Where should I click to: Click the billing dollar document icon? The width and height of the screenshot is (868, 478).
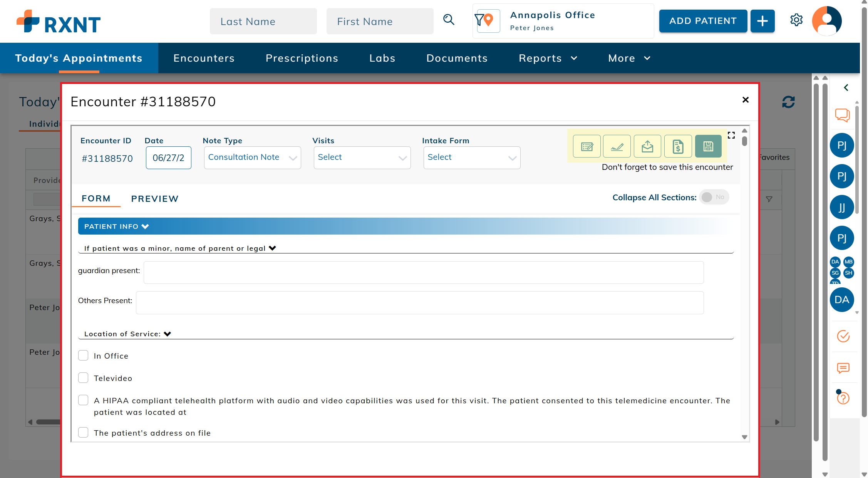coord(678,146)
